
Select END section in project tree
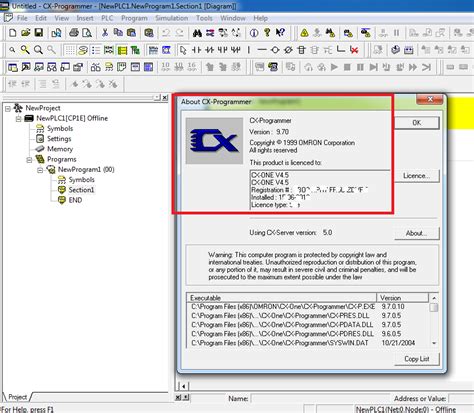75,200
